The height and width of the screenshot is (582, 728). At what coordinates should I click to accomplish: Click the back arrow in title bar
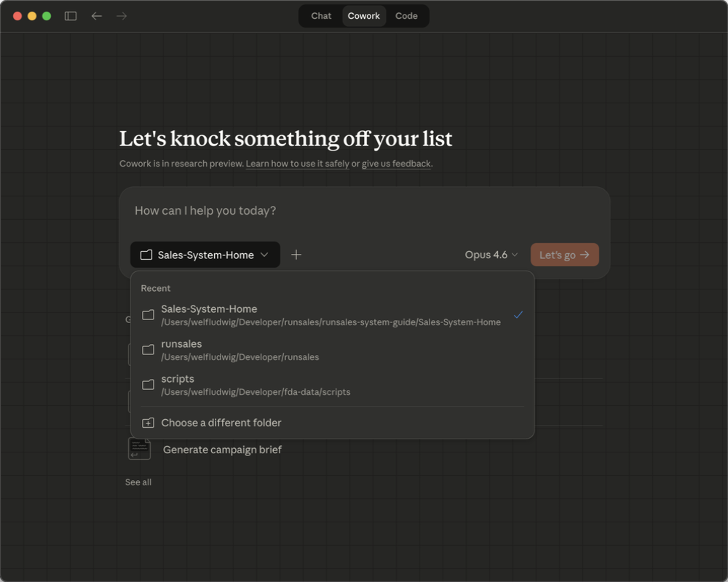96,16
